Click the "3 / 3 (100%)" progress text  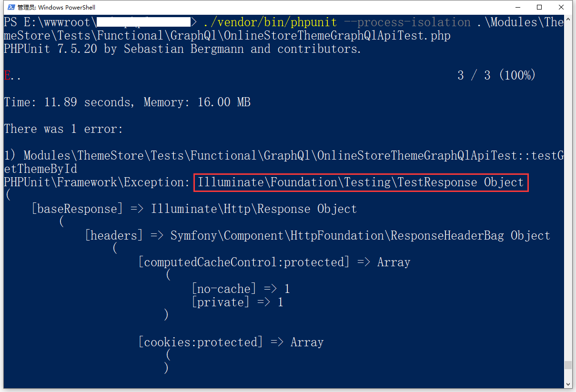[x=496, y=76]
